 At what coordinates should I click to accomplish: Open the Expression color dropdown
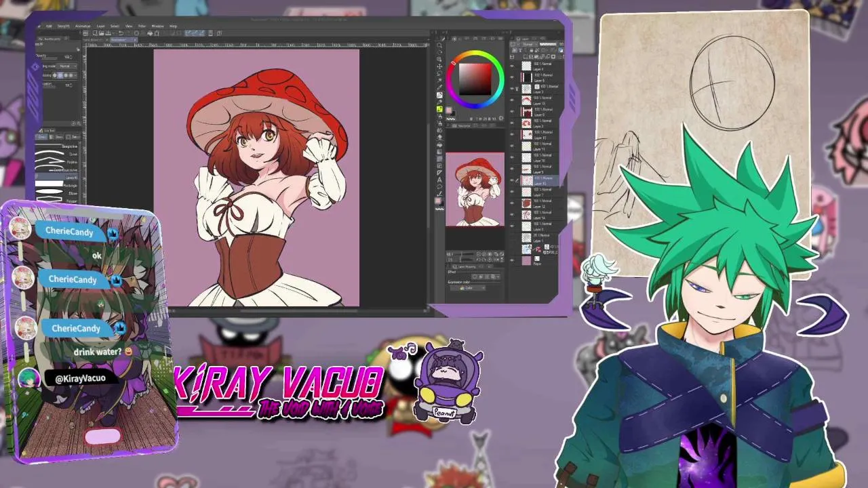(467, 287)
